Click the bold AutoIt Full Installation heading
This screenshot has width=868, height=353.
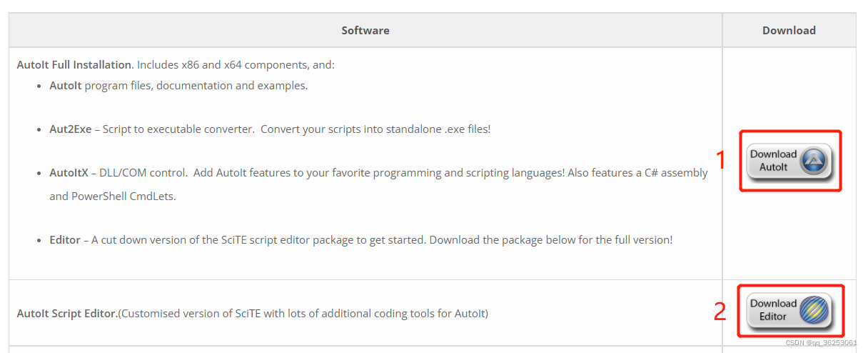coord(74,65)
